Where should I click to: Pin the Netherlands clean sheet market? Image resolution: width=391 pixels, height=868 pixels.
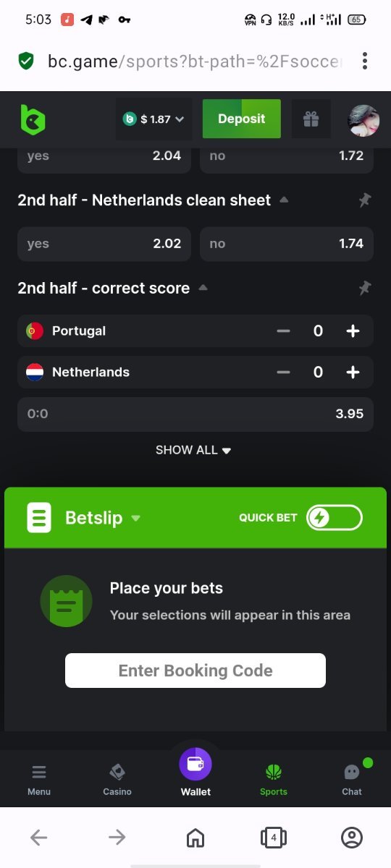(365, 200)
